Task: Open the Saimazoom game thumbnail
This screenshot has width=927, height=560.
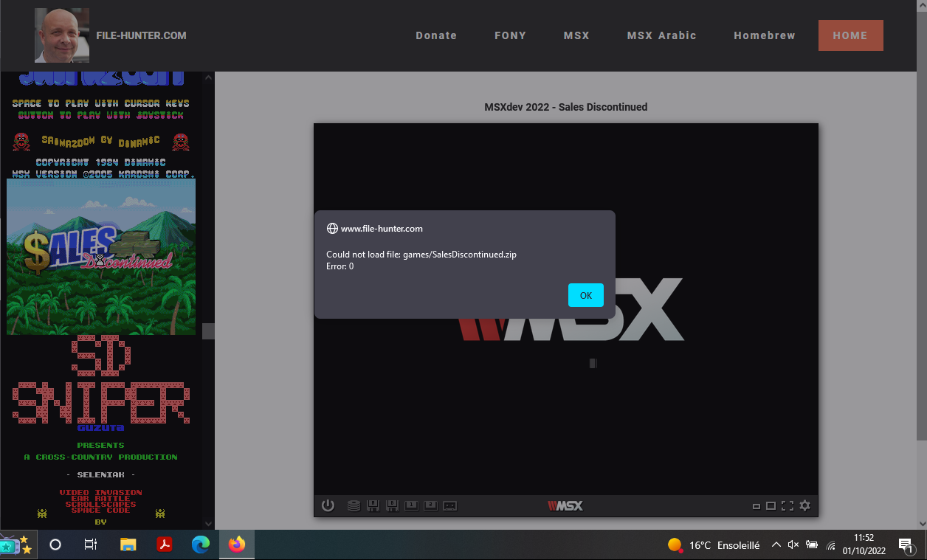Action: tap(101, 125)
